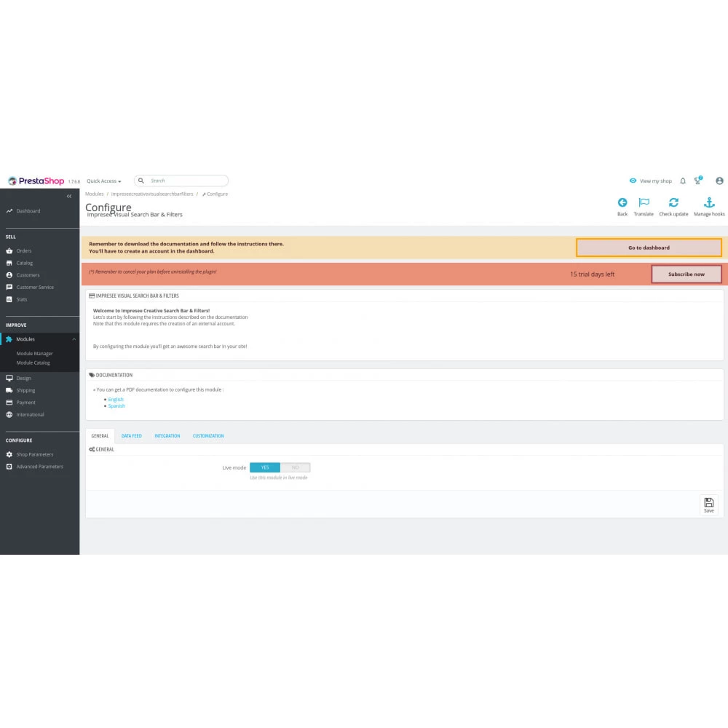
Task: Click the Back arrow button
Action: (622, 207)
